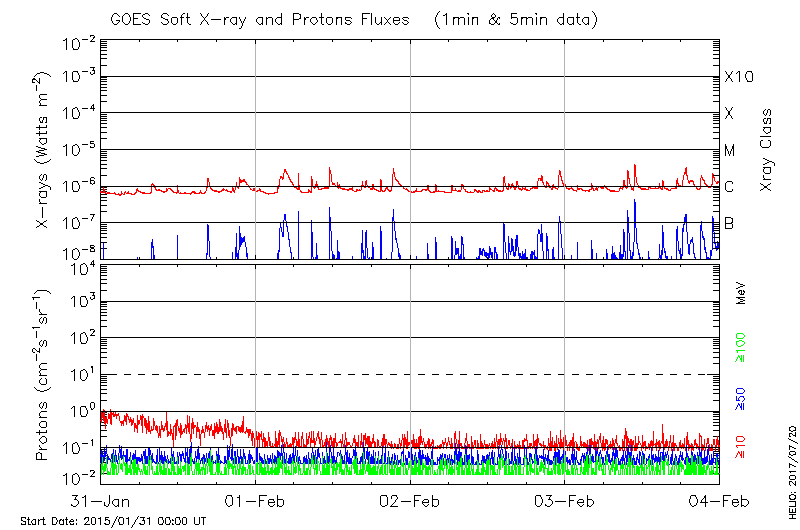Click the "31-Jan" date label
This screenshot has width=800, height=530.
tap(101, 500)
